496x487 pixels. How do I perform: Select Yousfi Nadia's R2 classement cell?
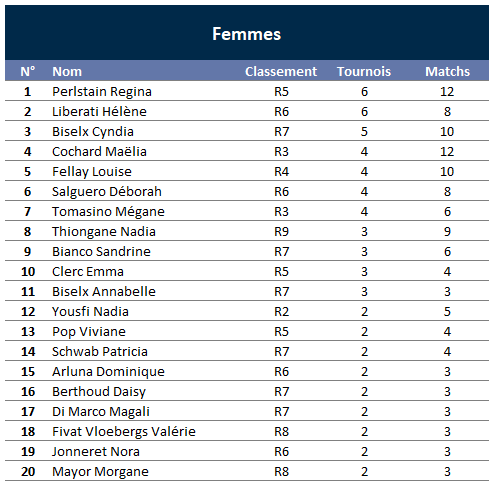click(x=281, y=311)
